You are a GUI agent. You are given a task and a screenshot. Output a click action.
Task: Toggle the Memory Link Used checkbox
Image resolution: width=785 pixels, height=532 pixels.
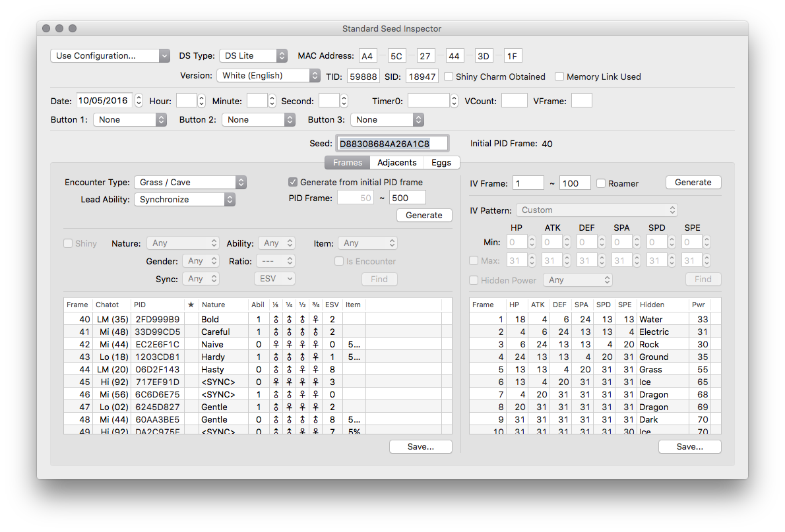click(x=559, y=76)
